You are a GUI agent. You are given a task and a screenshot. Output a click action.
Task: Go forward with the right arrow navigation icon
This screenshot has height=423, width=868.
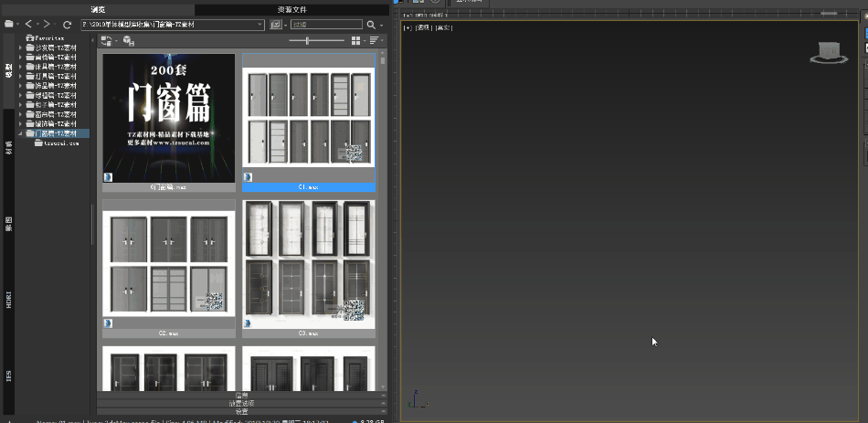click(x=47, y=25)
